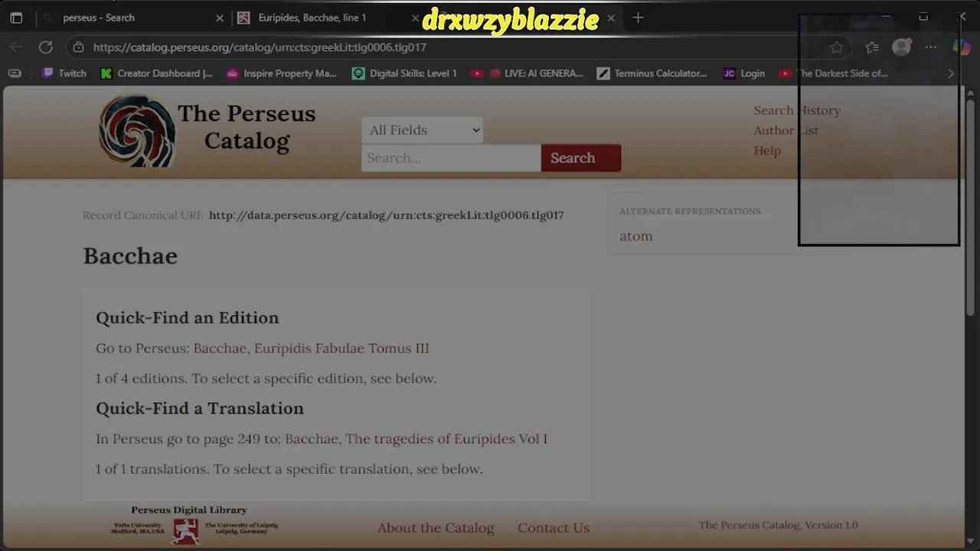Open the atom alternate representation
980x551 pixels.
point(635,236)
